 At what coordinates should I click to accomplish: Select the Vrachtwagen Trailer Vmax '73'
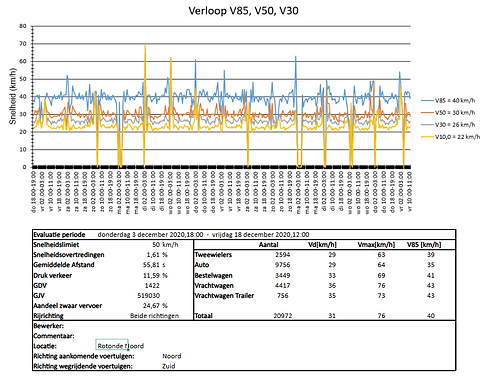381,296
